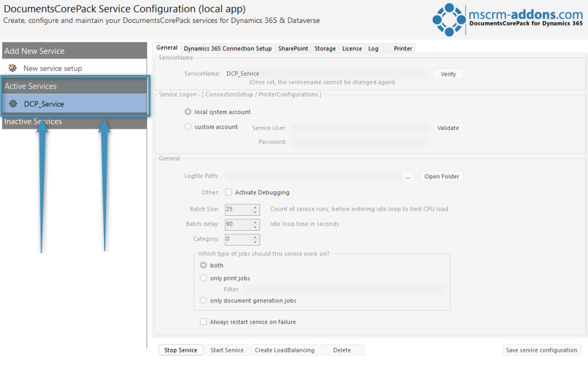Viewport: 588px width, 365px height.
Task: Switch to the SharePoint tab
Action: tap(293, 49)
